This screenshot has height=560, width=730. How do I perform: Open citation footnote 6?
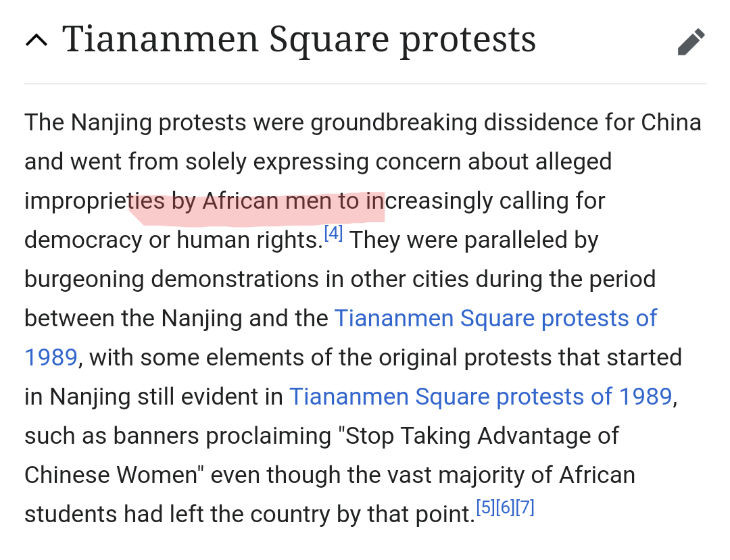[x=506, y=508]
